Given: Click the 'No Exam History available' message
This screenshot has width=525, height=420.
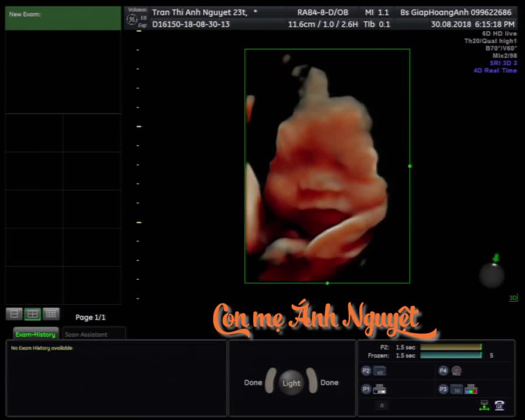Looking at the screenshot, I should (x=41, y=348).
